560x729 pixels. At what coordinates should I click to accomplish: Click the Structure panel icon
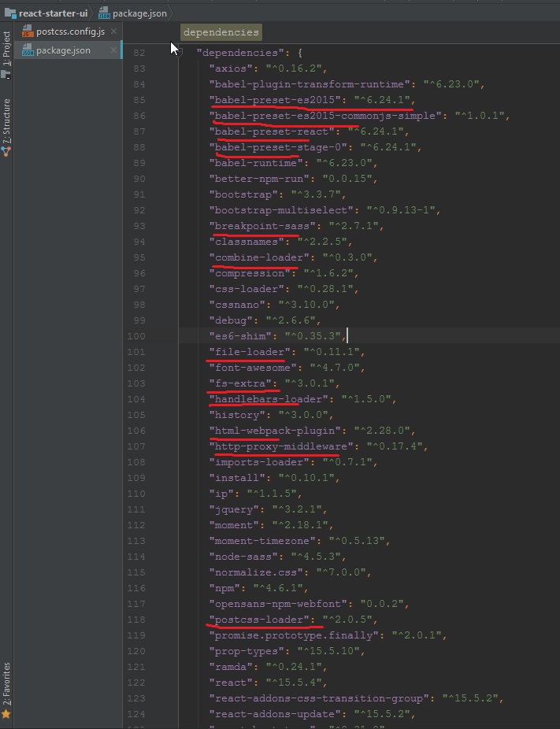(6, 151)
